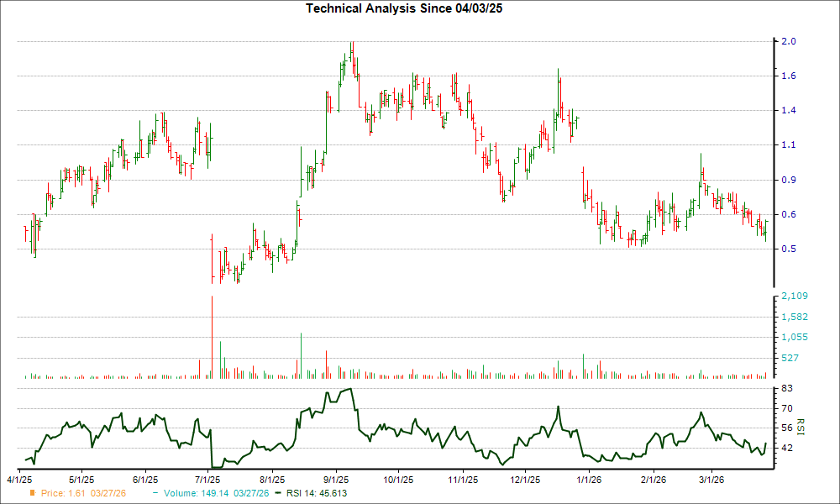The height and width of the screenshot is (504, 840).
Task: Click the 0.6 price axis label
Action: (789, 214)
